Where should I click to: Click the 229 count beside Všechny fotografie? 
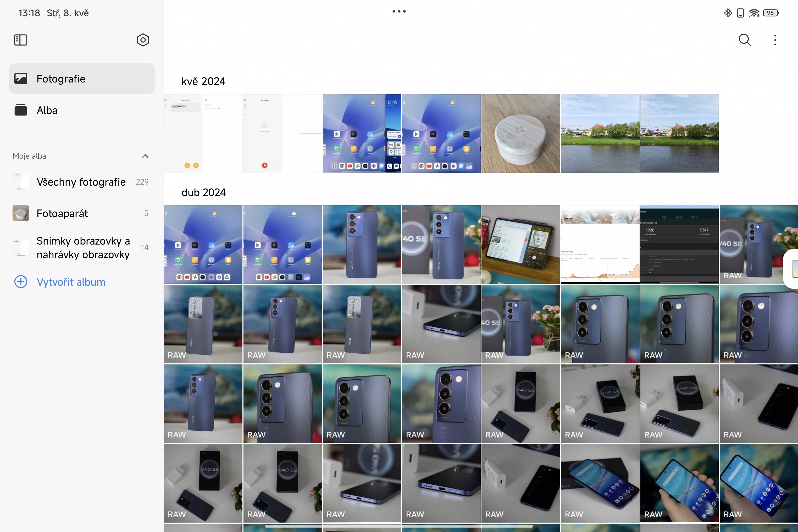point(142,182)
